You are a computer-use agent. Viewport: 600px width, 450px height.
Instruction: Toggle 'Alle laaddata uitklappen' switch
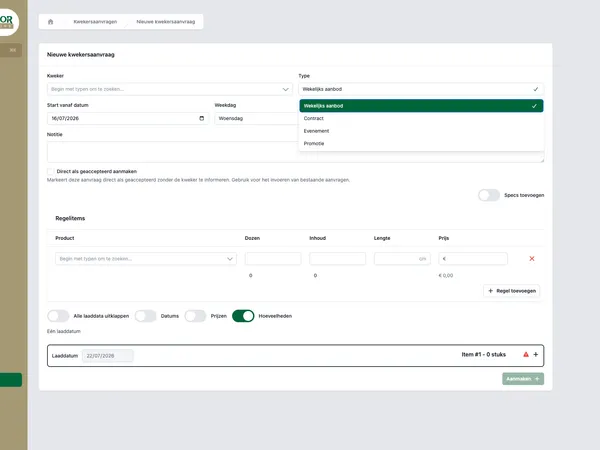[x=58, y=316]
